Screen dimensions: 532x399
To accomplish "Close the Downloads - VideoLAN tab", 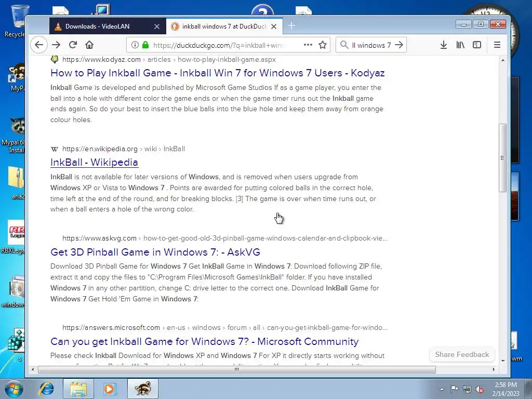I will click(x=157, y=26).
